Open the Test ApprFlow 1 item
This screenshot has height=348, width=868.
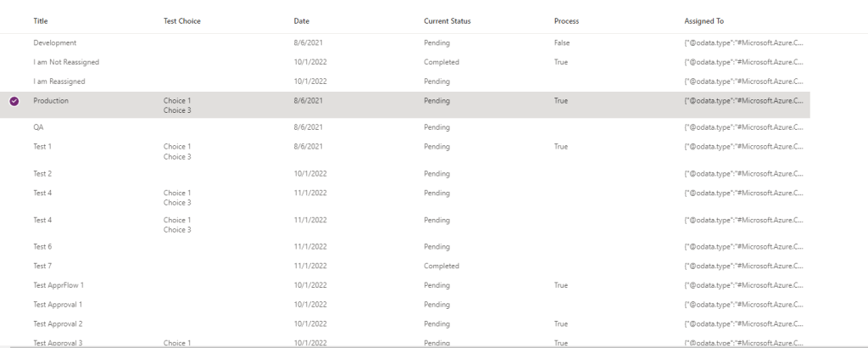point(58,285)
